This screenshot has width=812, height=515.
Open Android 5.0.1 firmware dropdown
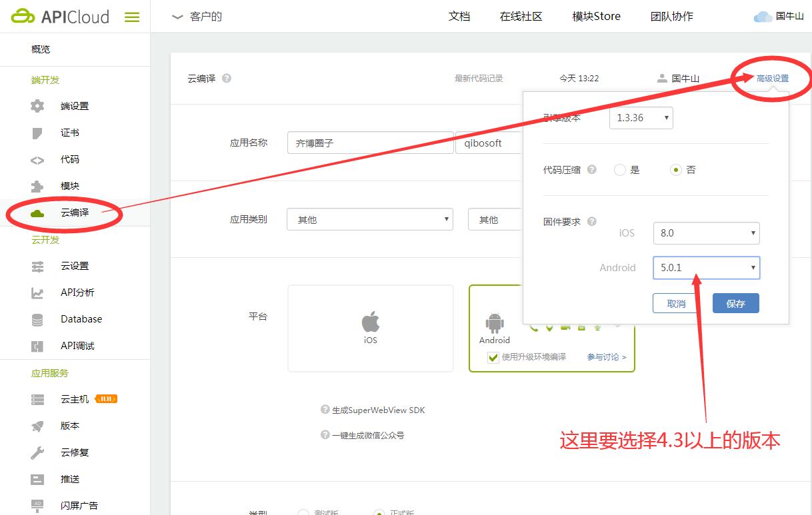(706, 268)
